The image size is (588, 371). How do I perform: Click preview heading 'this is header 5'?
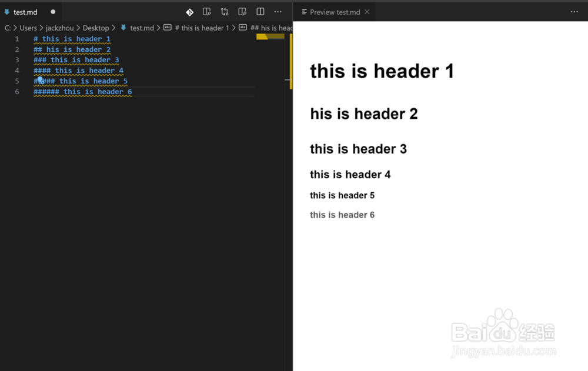[x=342, y=195]
